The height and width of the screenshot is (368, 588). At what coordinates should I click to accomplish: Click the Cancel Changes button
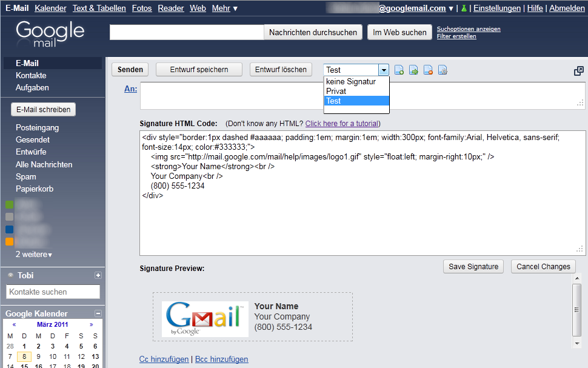pyautogui.click(x=543, y=267)
